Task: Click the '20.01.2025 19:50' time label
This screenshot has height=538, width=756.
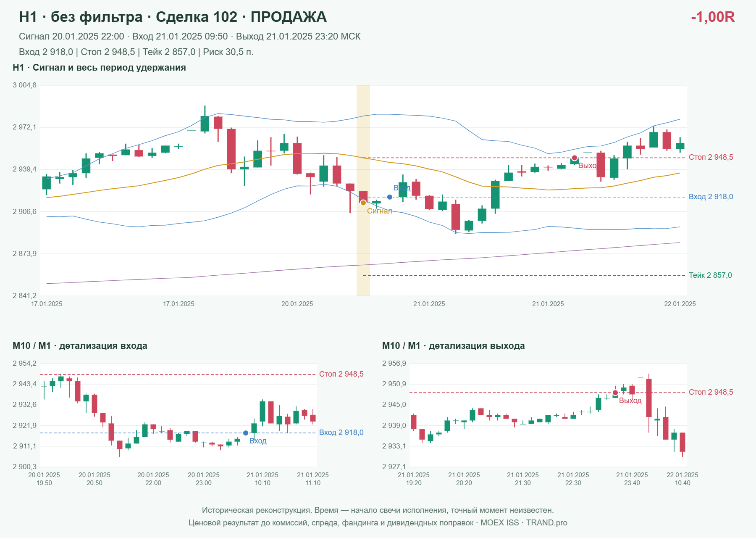Action: pyautogui.click(x=44, y=479)
